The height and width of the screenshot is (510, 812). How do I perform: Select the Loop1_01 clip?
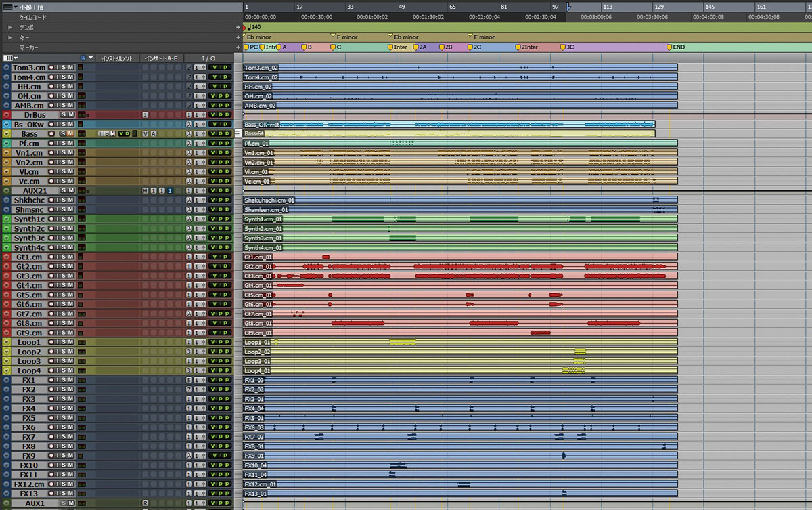click(x=460, y=343)
